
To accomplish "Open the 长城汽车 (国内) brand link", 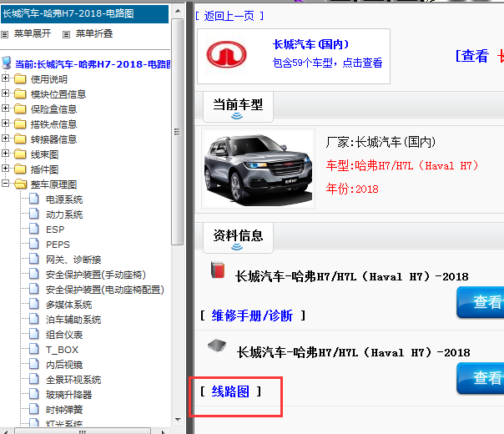I will click(310, 44).
